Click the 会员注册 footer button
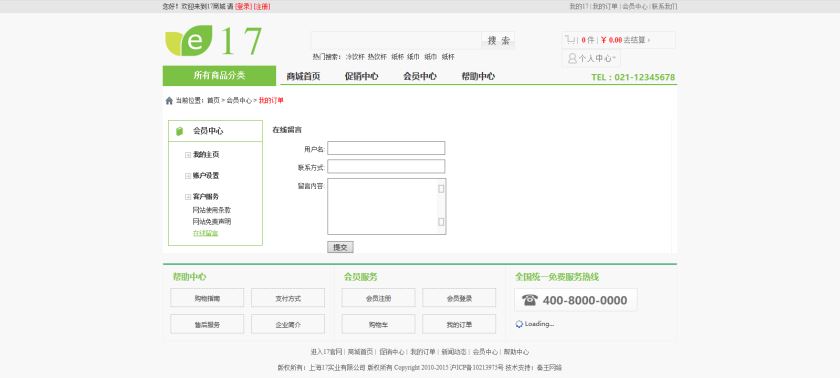This screenshot has height=378, width=840. pyautogui.click(x=378, y=298)
